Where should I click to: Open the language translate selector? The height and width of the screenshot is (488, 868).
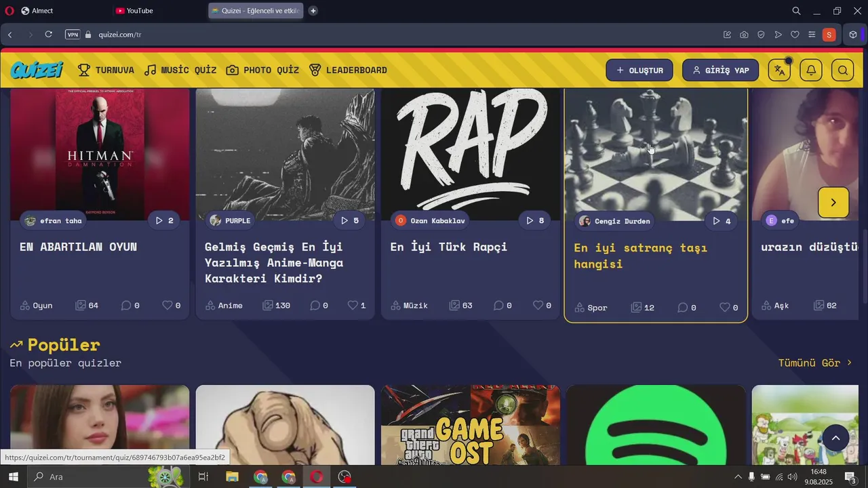click(x=779, y=70)
